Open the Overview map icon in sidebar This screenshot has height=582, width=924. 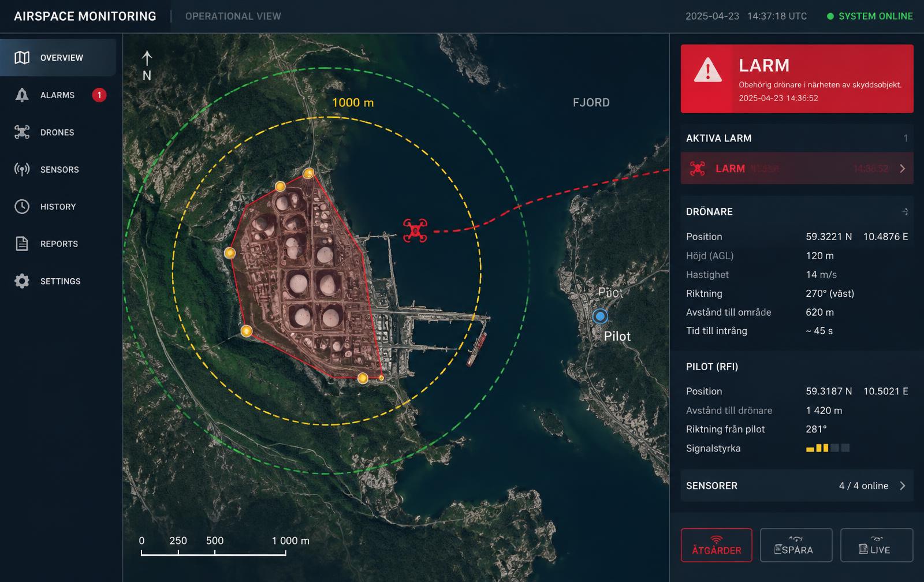[x=22, y=58]
